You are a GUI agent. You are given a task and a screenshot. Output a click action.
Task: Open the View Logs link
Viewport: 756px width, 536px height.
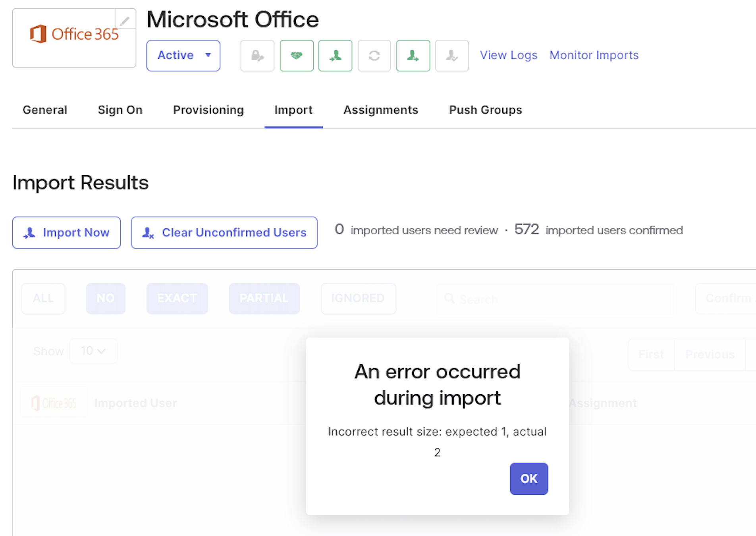point(508,55)
